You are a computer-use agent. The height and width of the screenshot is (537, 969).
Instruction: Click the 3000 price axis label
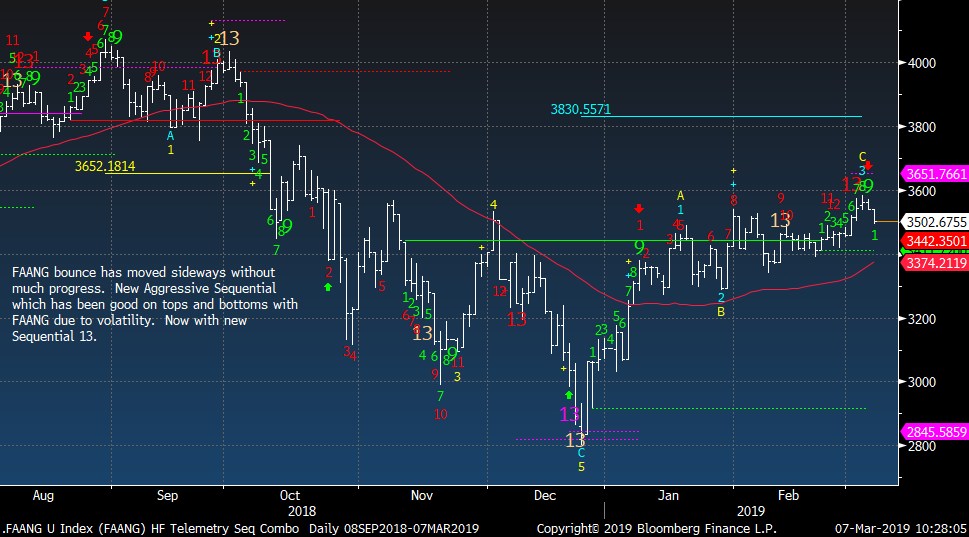point(921,382)
